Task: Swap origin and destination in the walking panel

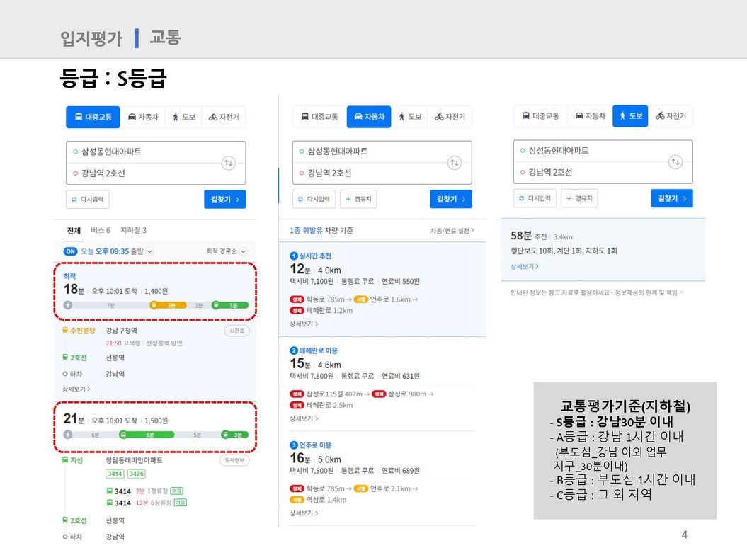Action: click(675, 162)
